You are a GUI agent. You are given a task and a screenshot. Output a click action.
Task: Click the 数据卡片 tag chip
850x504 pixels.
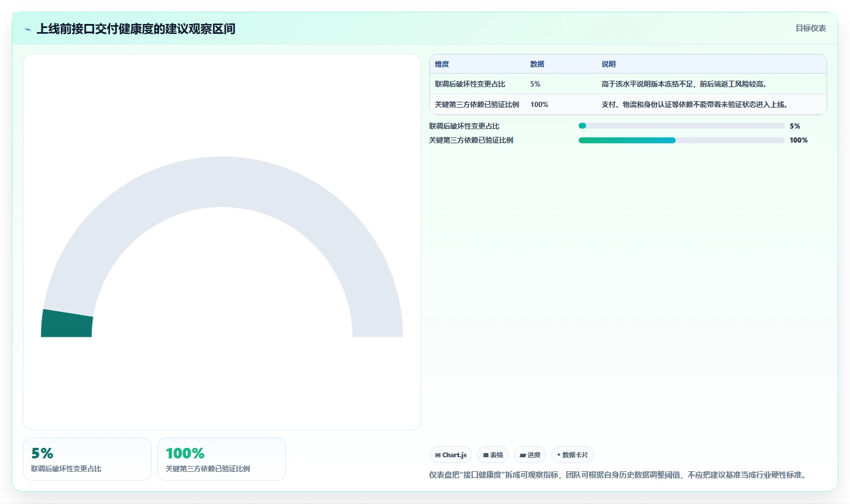[x=573, y=455]
